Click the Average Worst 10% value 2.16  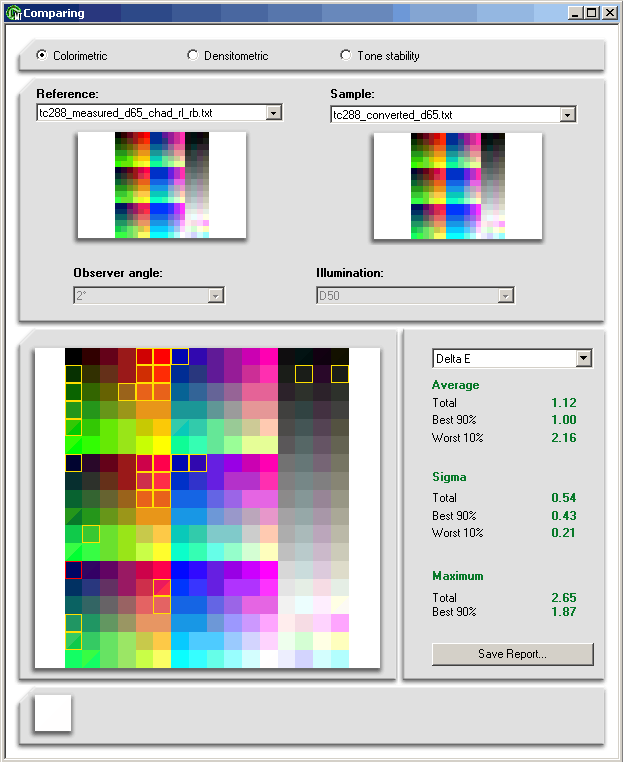[x=564, y=438]
